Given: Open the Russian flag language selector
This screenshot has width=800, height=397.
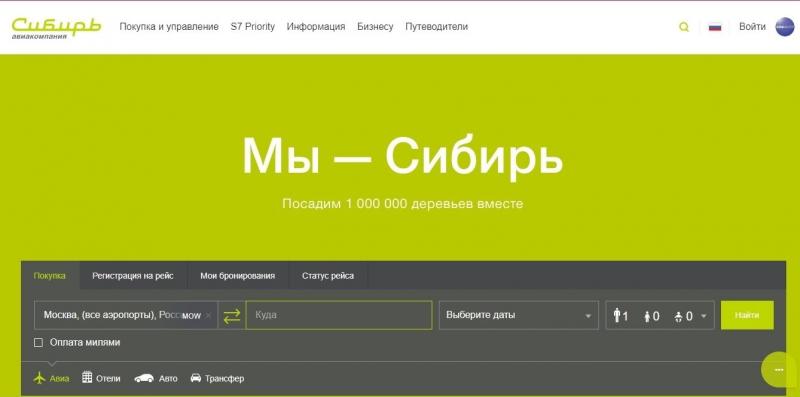Looking at the screenshot, I should pyautogui.click(x=715, y=27).
